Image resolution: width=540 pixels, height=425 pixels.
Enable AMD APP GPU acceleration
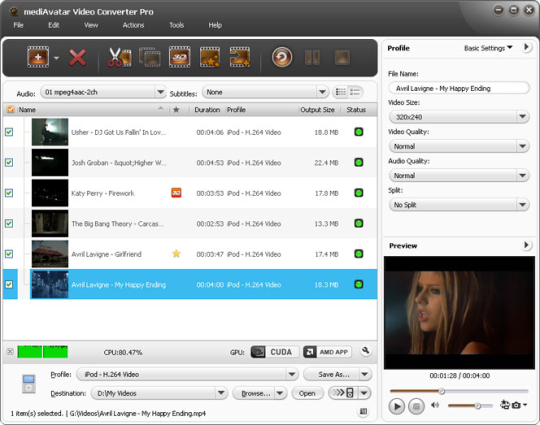pos(327,352)
